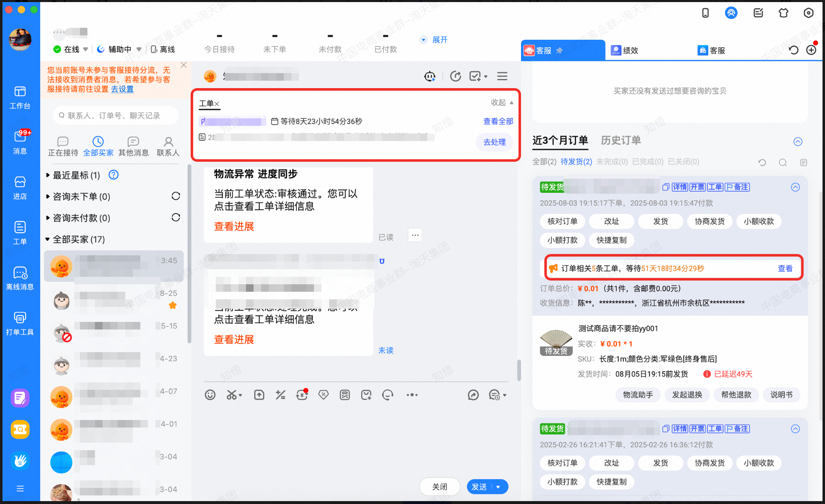Open the 3:45 conversation in buyer list
This screenshot has height=504, width=825.
tap(114, 266)
